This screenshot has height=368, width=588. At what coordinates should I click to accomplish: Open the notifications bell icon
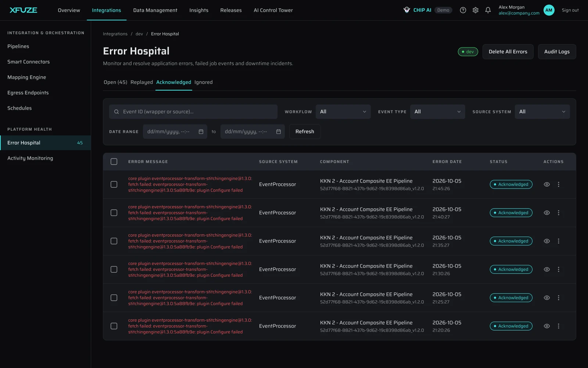tap(488, 10)
